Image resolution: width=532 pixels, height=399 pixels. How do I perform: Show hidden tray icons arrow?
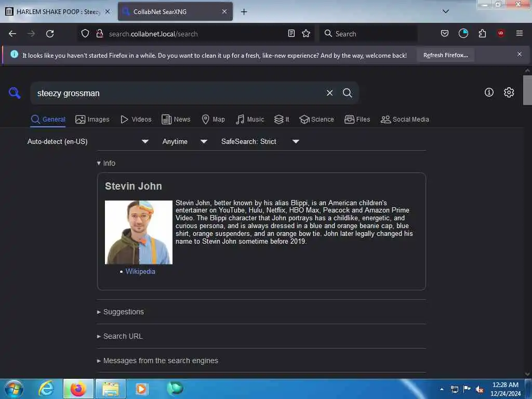coord(442,389)
